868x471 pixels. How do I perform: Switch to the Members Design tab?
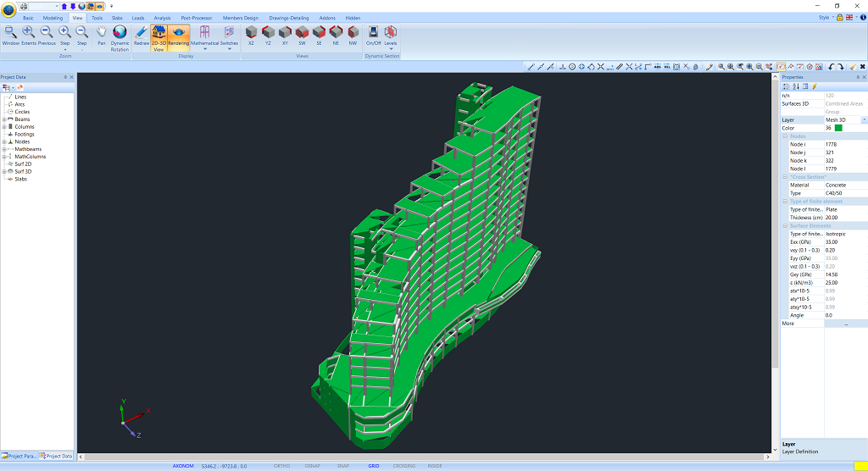click(x=240, y=17)
